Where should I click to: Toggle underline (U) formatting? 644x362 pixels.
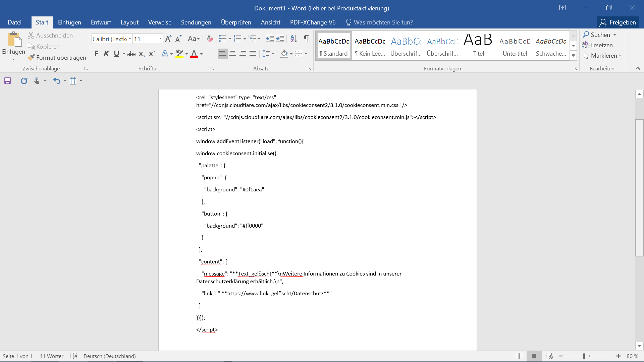pos(116,54)
